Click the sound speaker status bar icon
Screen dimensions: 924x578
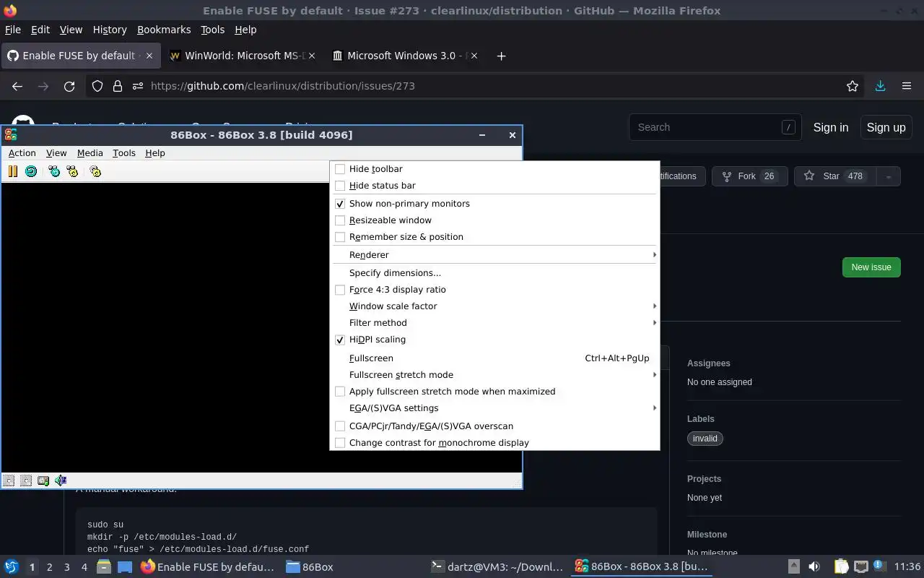pyautogui.click(x=61, y=480)
